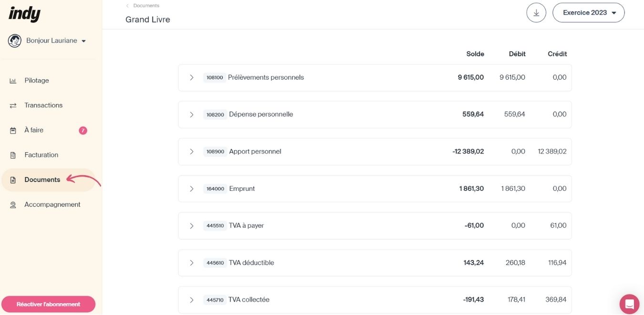The height and width of the screenshot is (315, 644).
Task: Expand the Apport personnel account row
Action: coord(192,152)
